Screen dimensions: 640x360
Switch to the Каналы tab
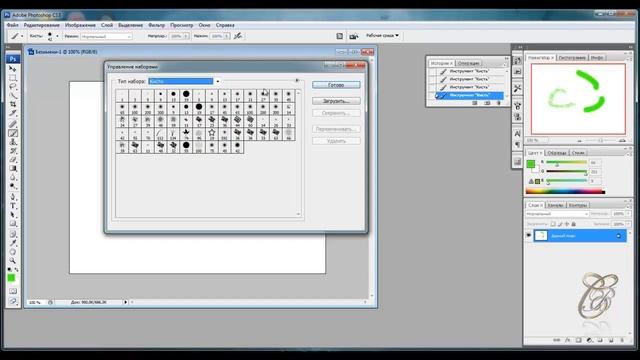coord(556,205)
